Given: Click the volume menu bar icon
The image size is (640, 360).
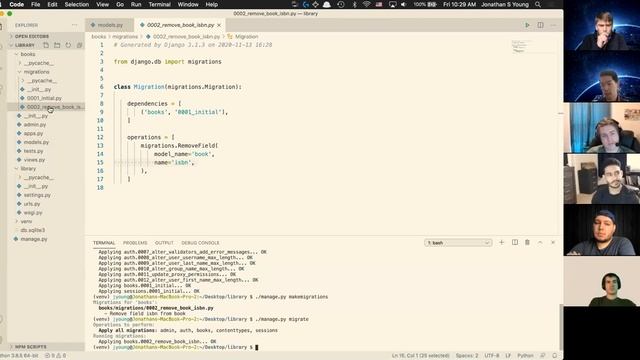Looking at the screenshot, I should click(x=404, y=4).
